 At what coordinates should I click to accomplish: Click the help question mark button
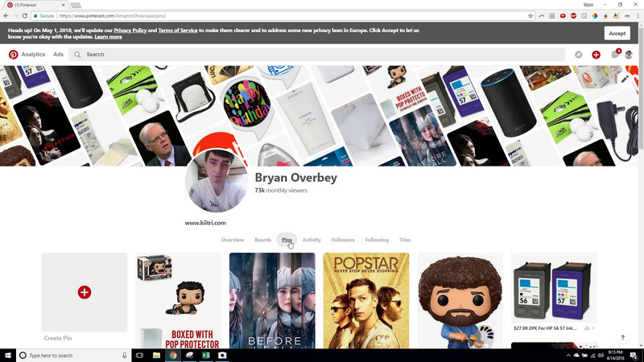point(622,338)
